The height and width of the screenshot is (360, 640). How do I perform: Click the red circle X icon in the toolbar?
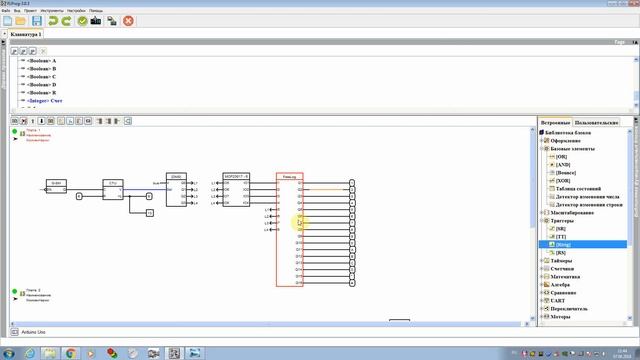(128, 21)
